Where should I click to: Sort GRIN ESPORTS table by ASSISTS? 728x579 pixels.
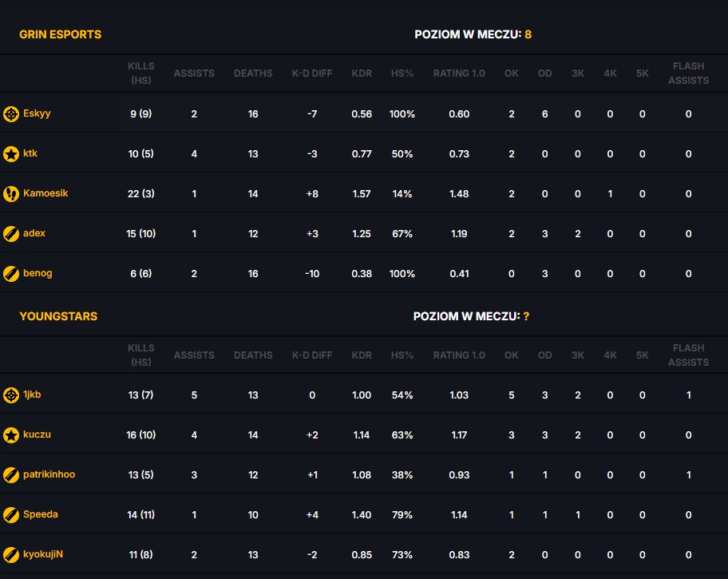coord(194,73)
